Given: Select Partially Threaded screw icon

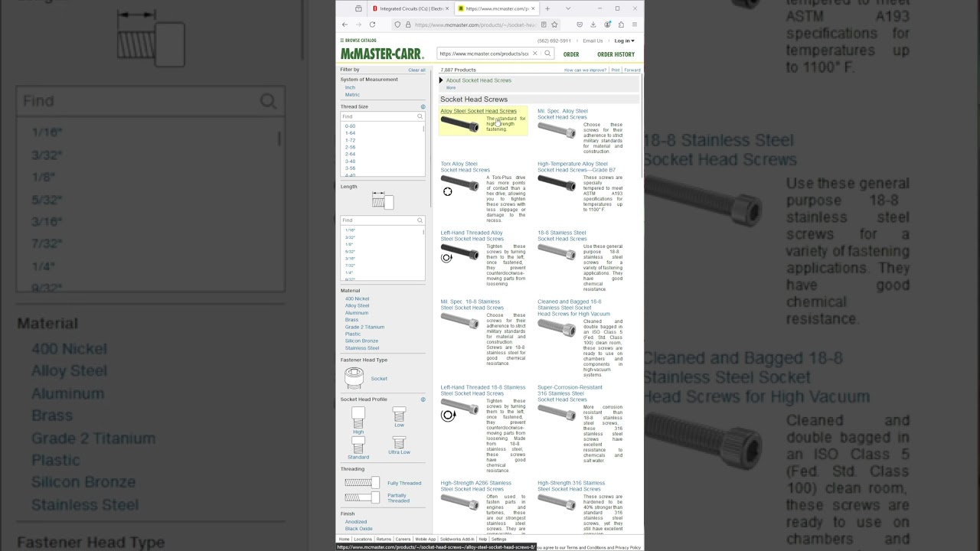Looking at the screenshot, I should [362, 497].
